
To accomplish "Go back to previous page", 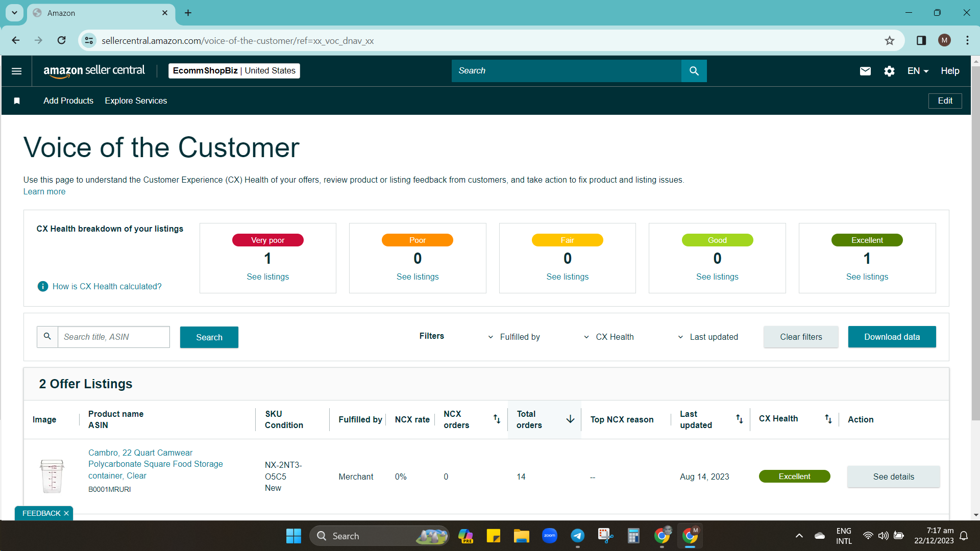I will click(x=16, y=40).
